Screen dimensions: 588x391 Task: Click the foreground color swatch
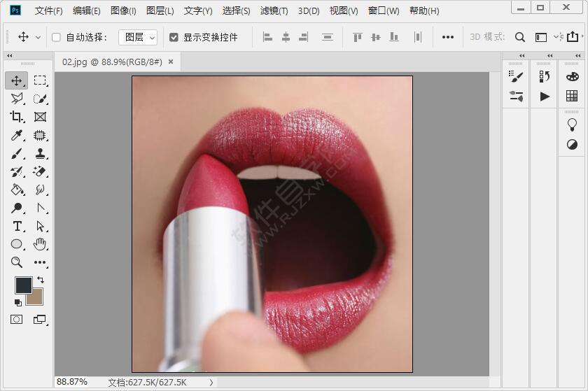pyautogui.click(x=23, y=284)
